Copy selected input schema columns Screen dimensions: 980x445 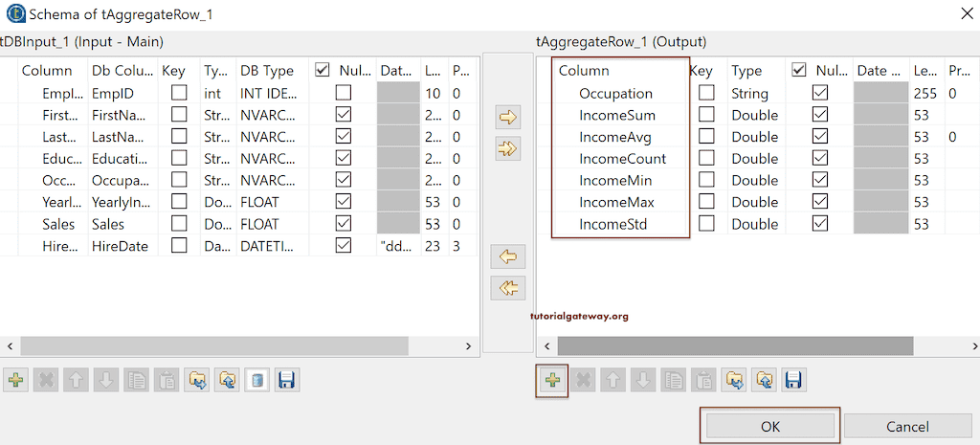click(x=136, y=379)
